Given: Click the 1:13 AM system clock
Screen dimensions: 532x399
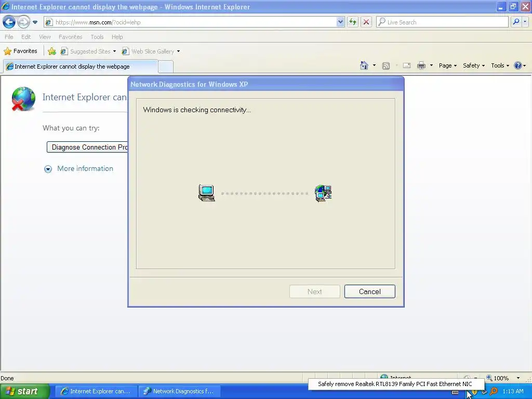Looking at the screenshot, I should [513, 391].
